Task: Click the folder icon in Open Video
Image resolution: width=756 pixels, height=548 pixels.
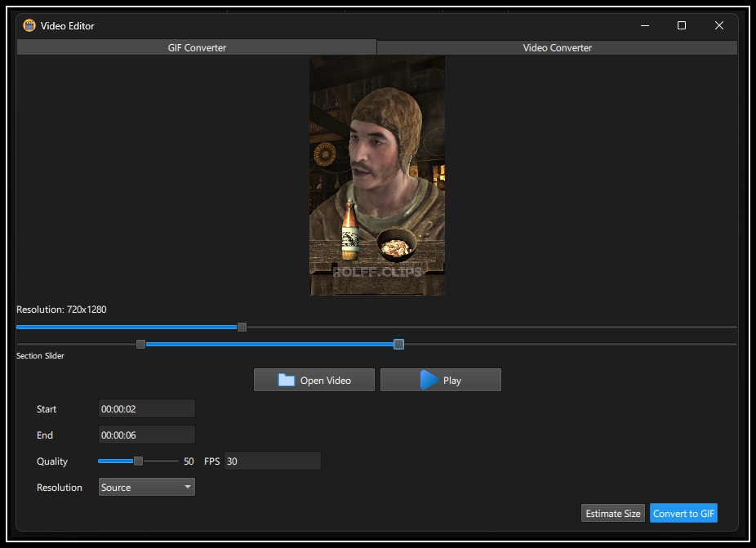Action: (x=287, y=380)
